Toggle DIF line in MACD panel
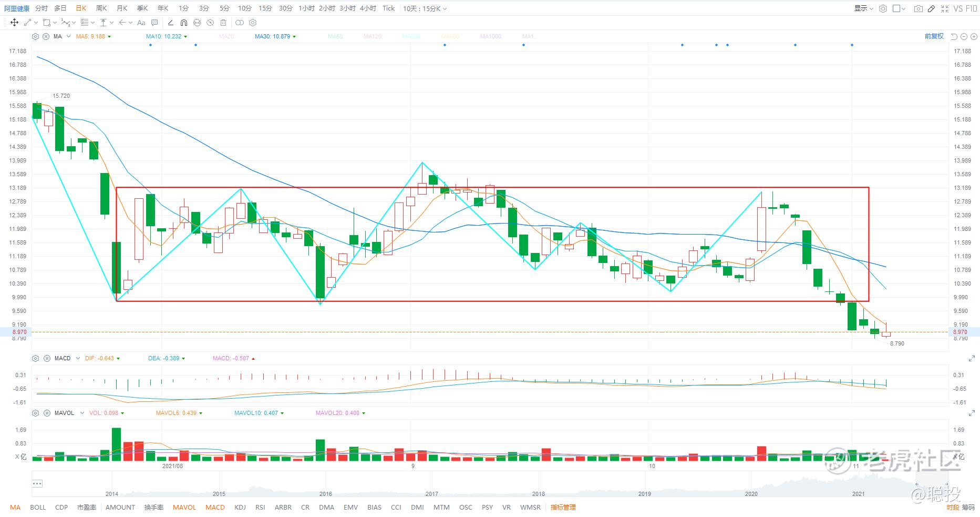This screenshot has width=980, height=517. [102, 358]
